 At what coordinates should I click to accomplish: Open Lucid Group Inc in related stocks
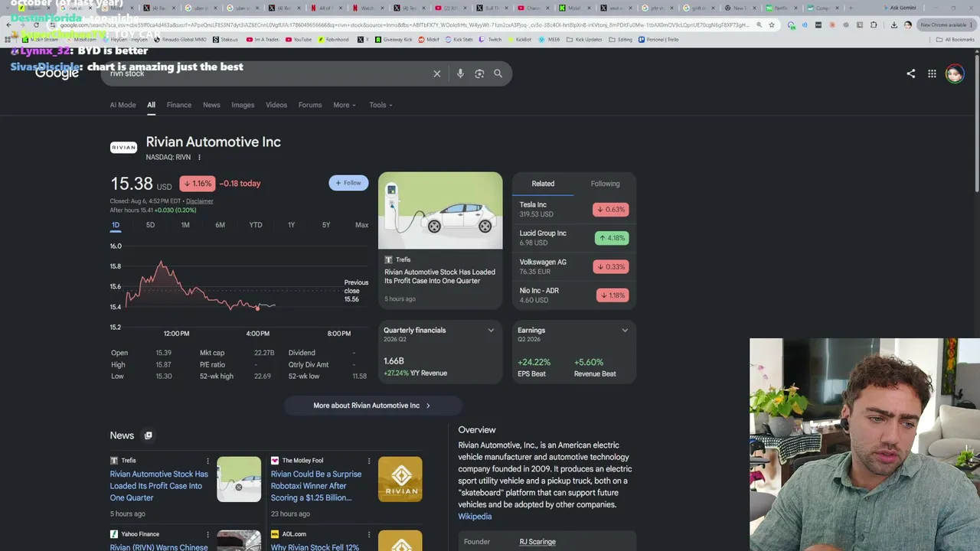click(x=573, y=238)
